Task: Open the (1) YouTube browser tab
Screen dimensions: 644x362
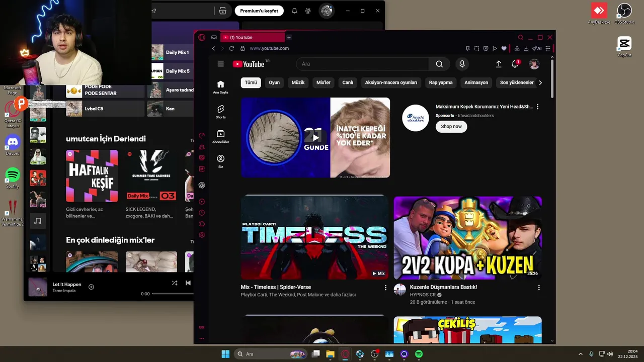Action: point(254,37)
